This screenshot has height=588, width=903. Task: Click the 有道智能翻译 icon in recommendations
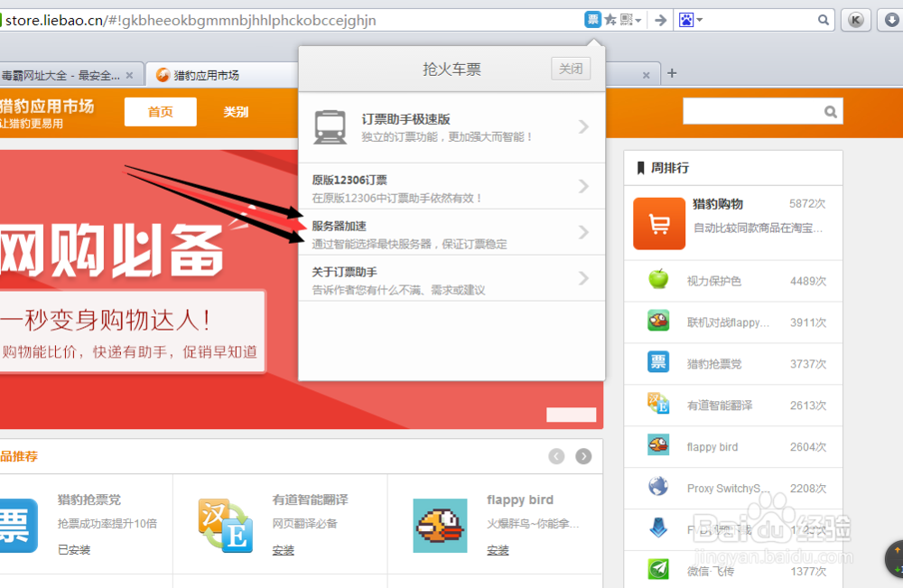[226, 526]
